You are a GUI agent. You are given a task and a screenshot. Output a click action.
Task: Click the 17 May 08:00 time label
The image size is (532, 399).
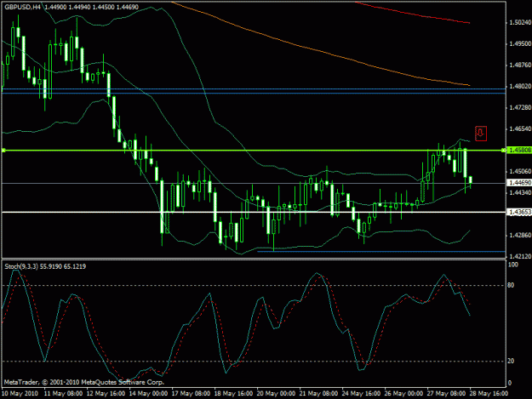191,394
